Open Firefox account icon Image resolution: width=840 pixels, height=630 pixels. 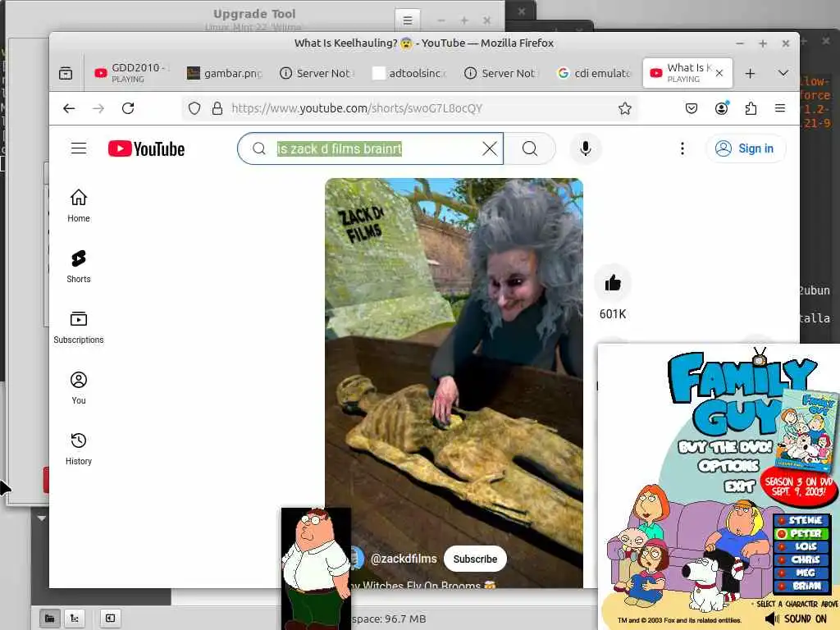point(722,108)
